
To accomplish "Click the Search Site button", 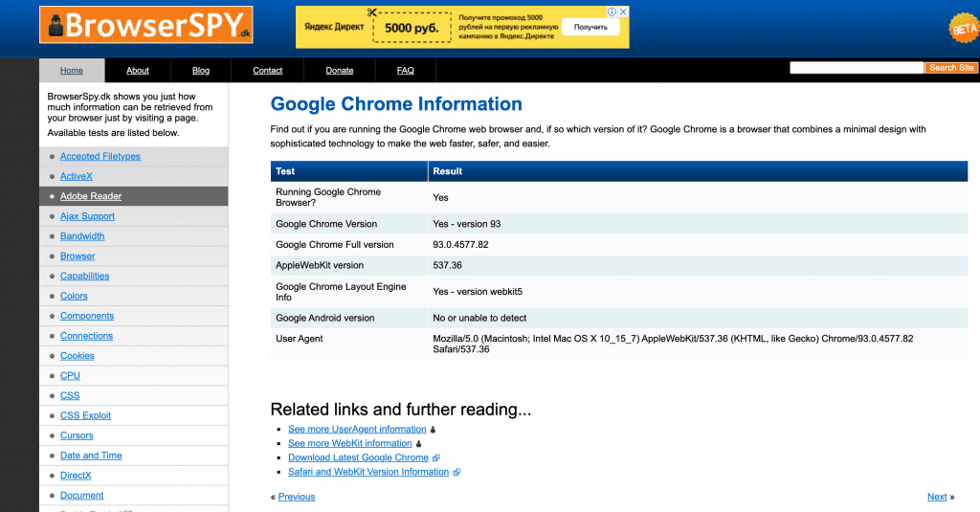I will click(951, 68).
